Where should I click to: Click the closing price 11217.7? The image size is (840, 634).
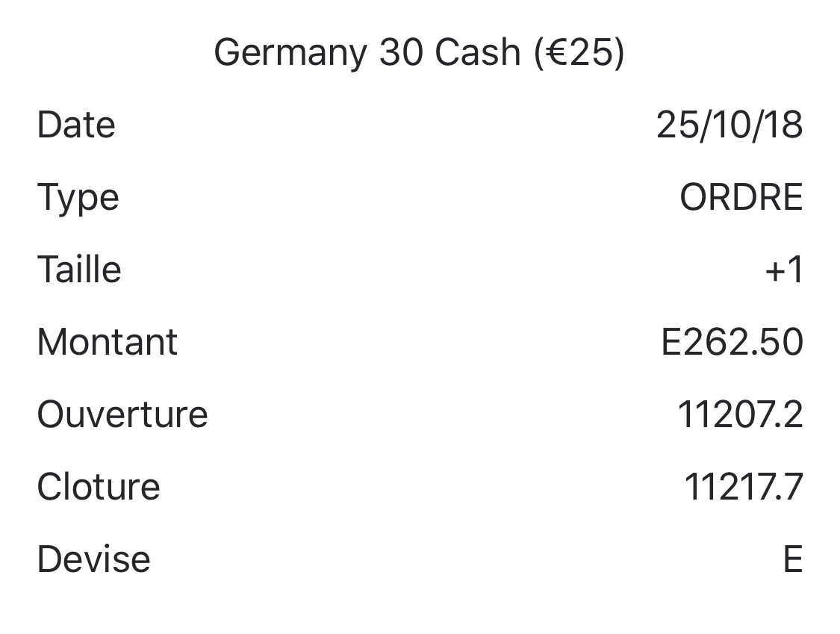tap(743, 487)
